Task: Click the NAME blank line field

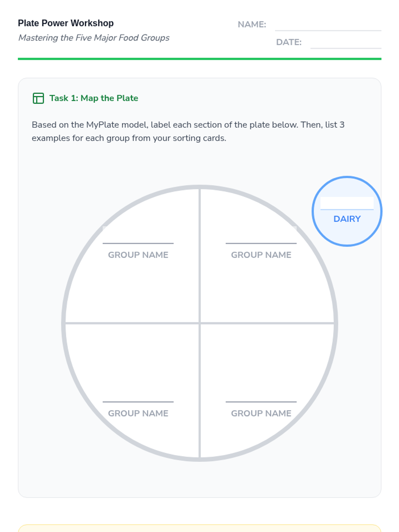Action: point(328,25)
